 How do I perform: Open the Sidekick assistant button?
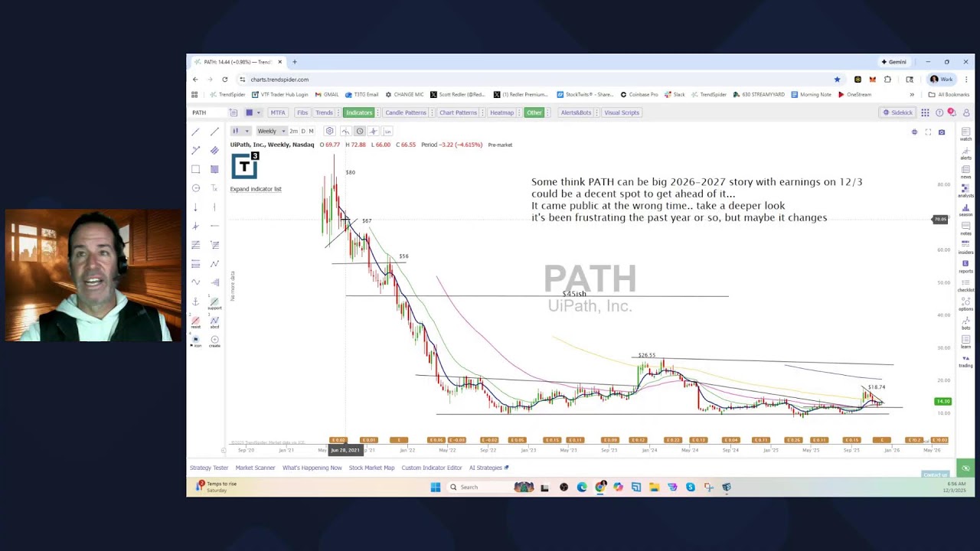click(x=897, y=112)
